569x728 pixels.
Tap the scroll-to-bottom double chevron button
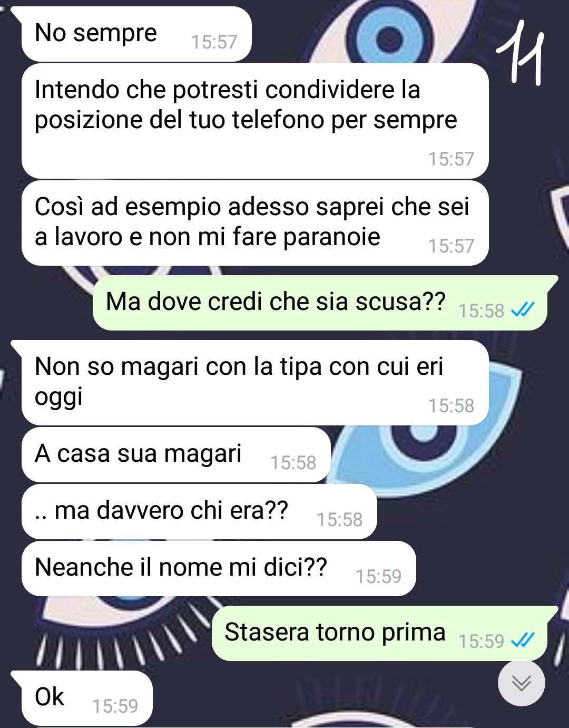point(522,683)
